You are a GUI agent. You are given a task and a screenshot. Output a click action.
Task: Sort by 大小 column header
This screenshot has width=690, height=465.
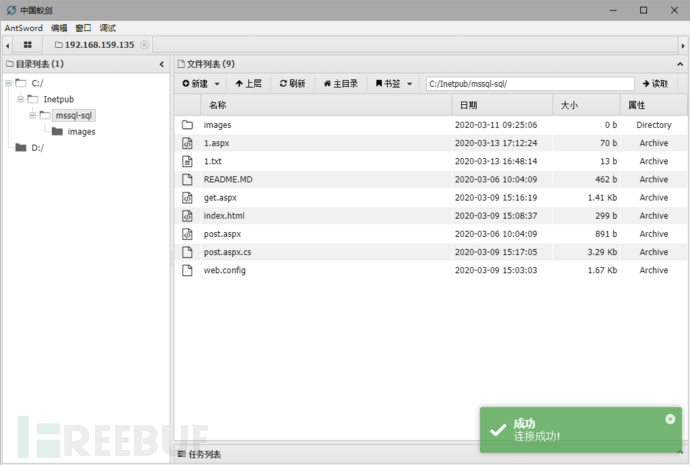587,105
